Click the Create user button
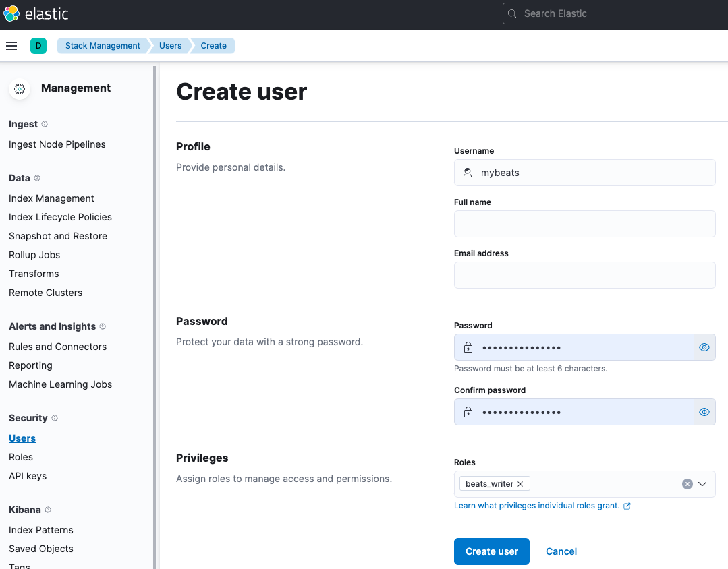This screenshot has height=569, width=728. pyautogui.click(x=491, y=551)
